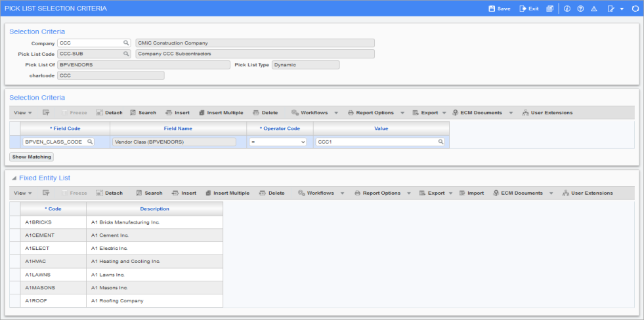Image resolution: width=644 pixels, height=320 pixels.
Task: Expand Report Options arrow in Selection Criteria
Action: (x=402, y=112)
